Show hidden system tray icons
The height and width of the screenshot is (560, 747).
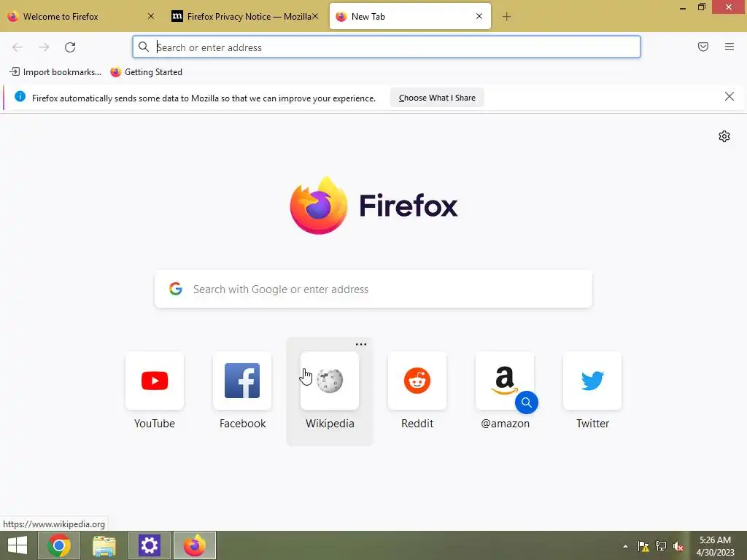625,546
